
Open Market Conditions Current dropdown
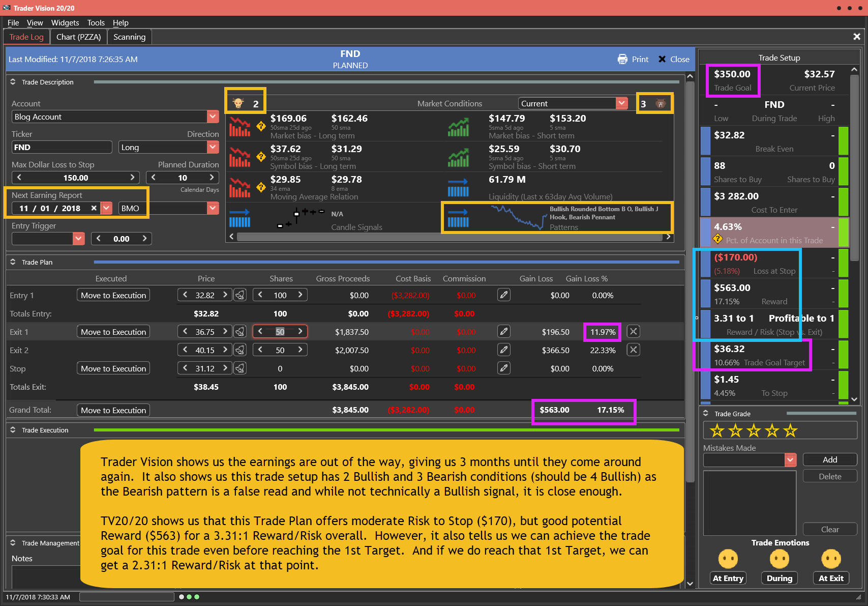[x=622, y=103]
